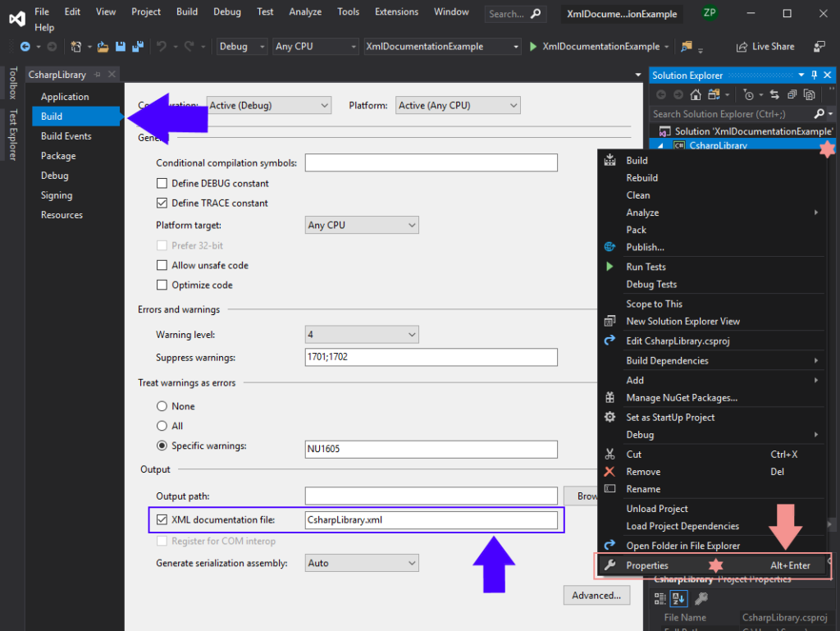This screenshot has width=840, height=631.
Task: Toggle Define TRACE constant checkbox
Action: coord(162,203)
